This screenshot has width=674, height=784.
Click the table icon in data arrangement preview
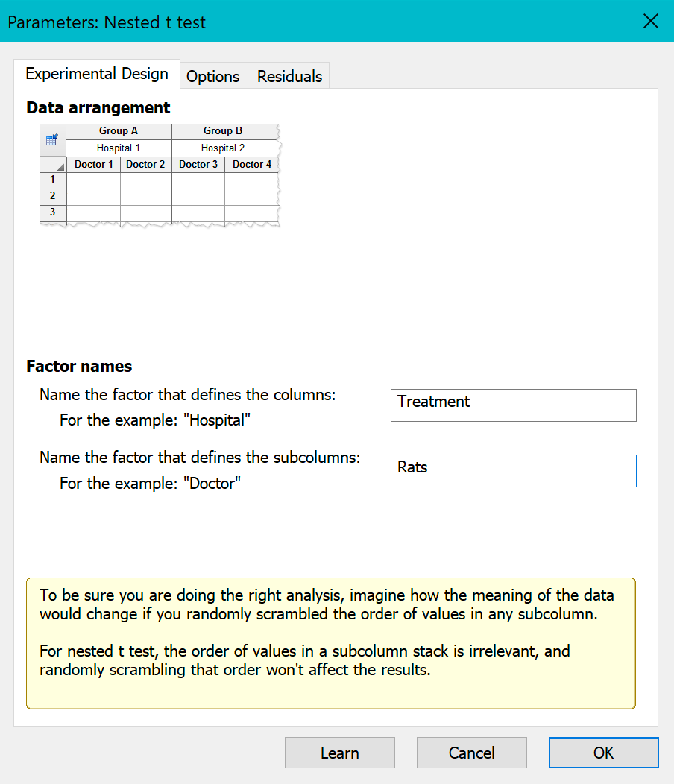(x=52, y=139)
